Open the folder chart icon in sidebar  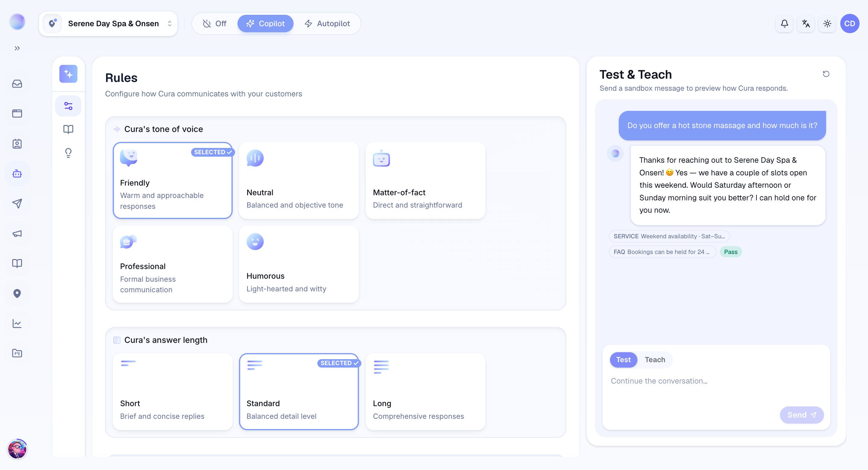17,353
